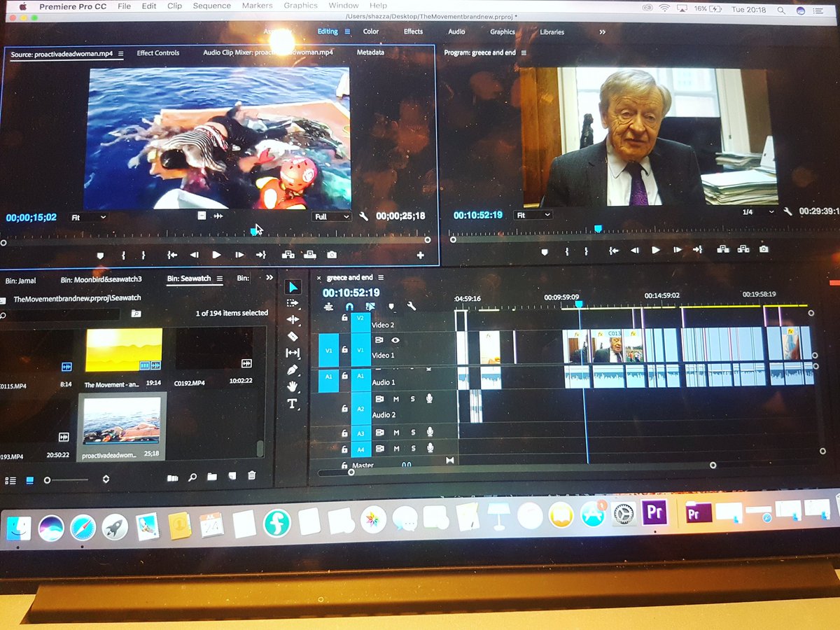The height and width of the screenshot is (630, 840).
Task: Expand workspace overflow chevrons
Action: pos(603,32)
